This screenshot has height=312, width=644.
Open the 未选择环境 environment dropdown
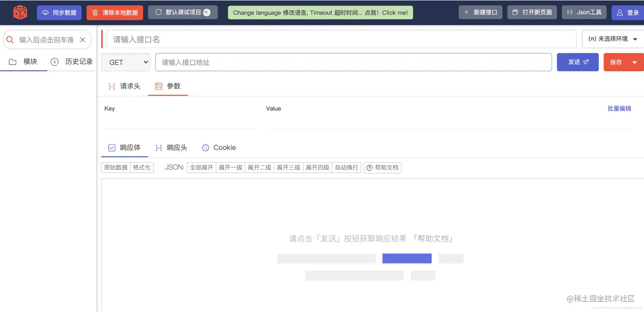pos(613,39)
